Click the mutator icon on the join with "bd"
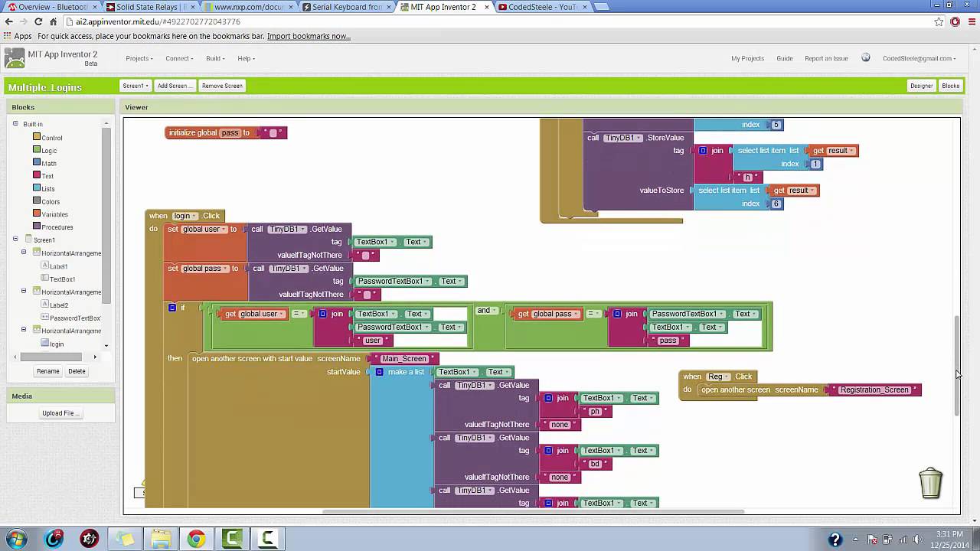 (548, 451)
